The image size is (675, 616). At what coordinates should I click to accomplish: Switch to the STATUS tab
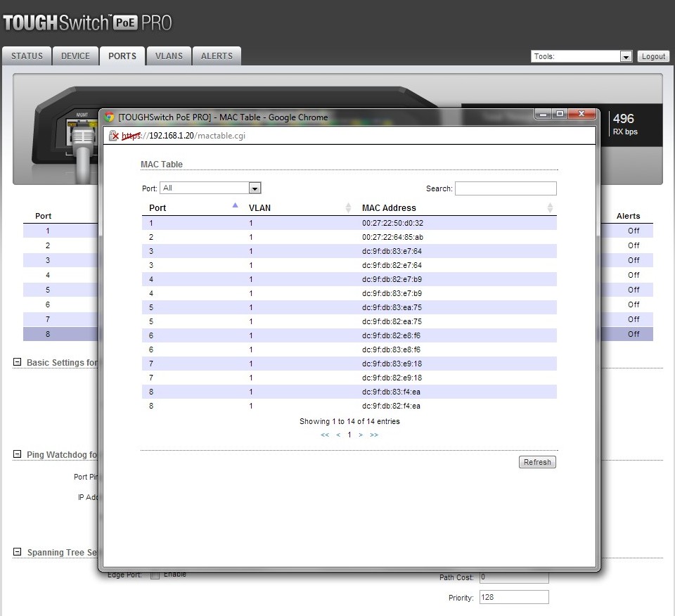coord(27,56)
